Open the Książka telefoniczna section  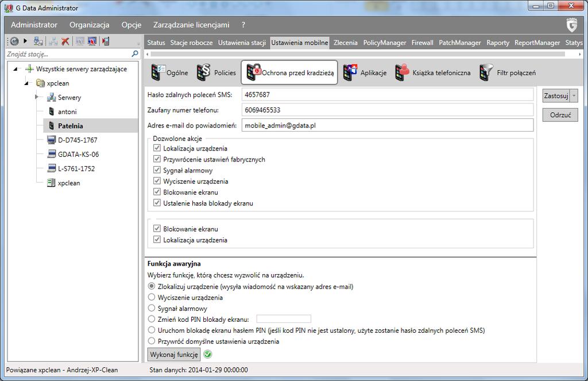coord(432,72)
